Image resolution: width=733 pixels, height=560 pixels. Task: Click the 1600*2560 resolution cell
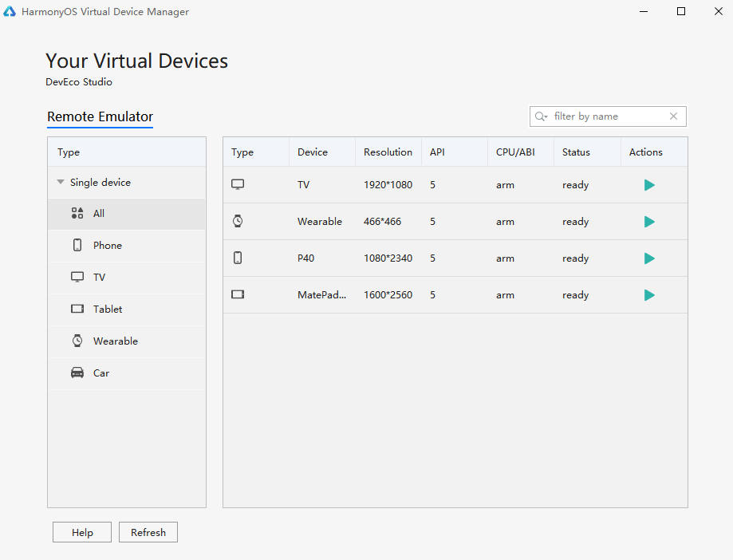(x=388, y=295)
